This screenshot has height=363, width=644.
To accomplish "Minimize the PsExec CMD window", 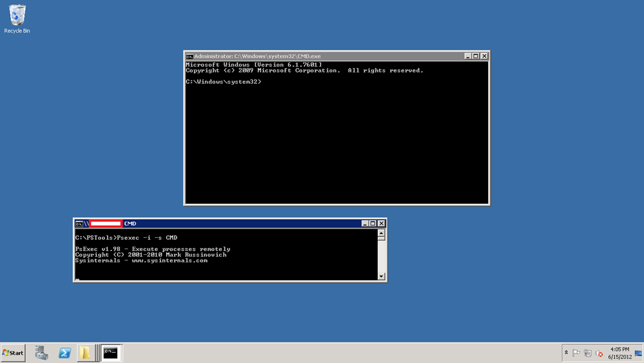I will tap(365, 223).
